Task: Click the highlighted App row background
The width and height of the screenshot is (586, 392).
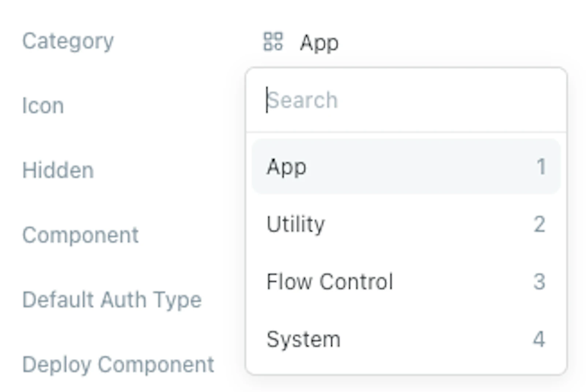Action: point(406,166)
